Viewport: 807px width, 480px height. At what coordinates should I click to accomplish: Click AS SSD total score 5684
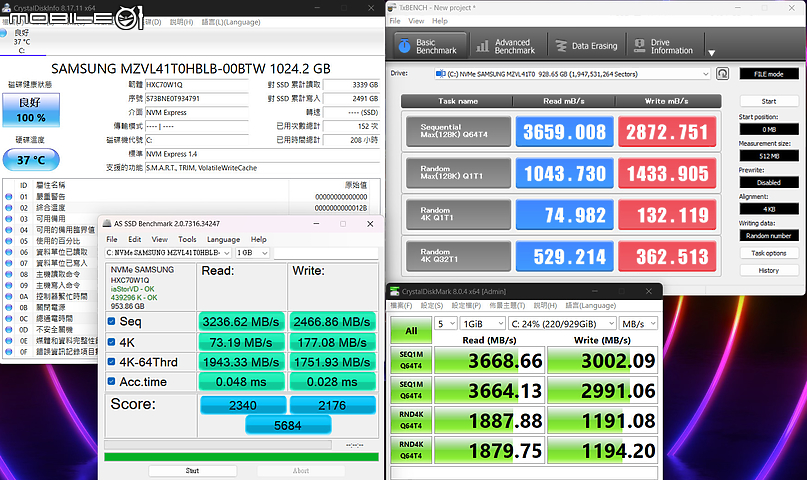pos(288,425)
